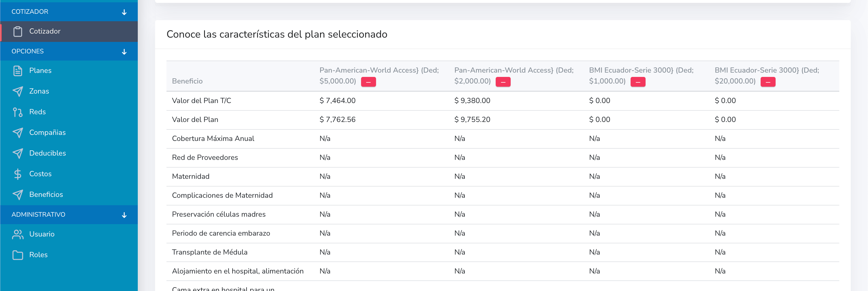Click the clipboard icon beside Cotizador
The image size is (868, 291).
pyautogui.click(x=18, y=31)
